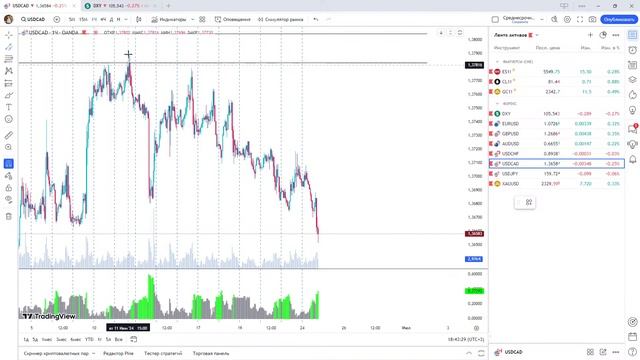The width and height of the screenshot is (640, 360).
Task: Expand the saved layout name dropdown
Action: pyautogui.click(x=542, y=19)
